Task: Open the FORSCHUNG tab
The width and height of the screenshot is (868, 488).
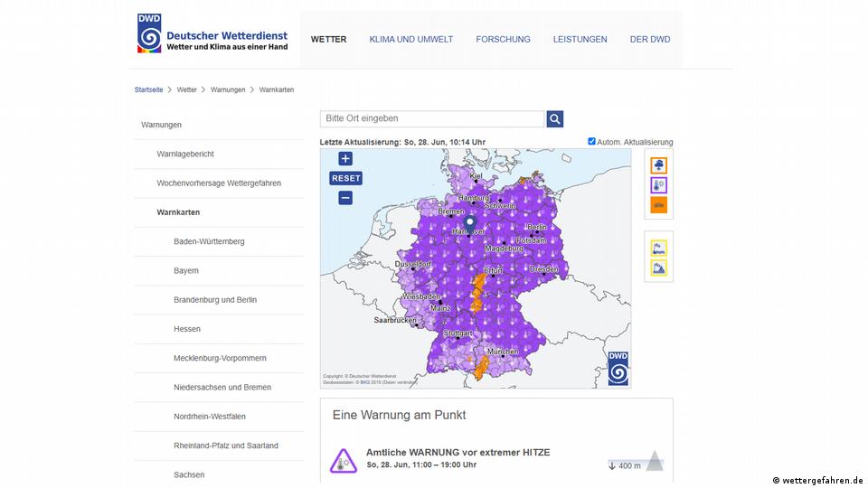Action: (x=503, y=39)
